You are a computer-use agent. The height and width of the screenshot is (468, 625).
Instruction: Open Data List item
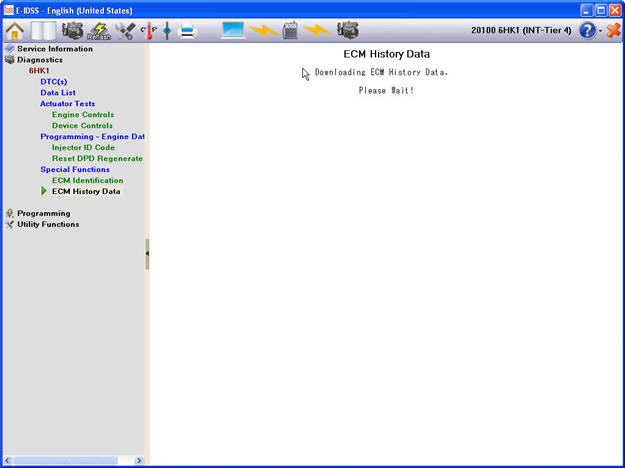57,92
